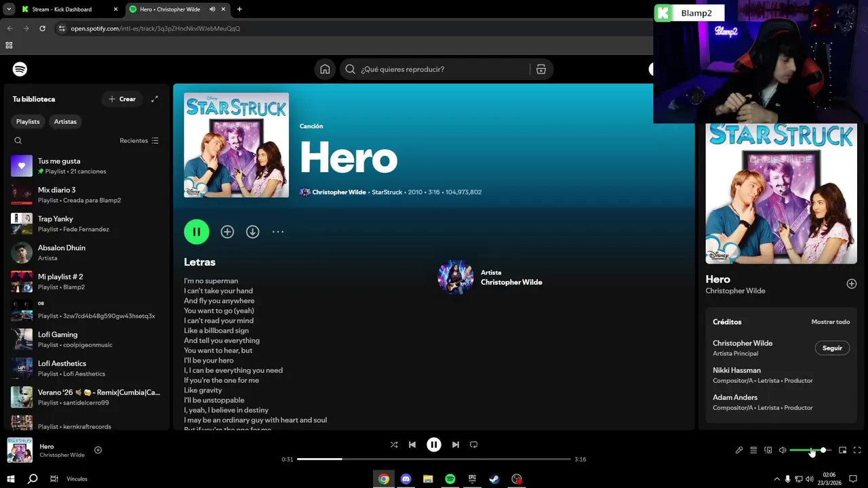Click the library search magnifier icon

18,141
